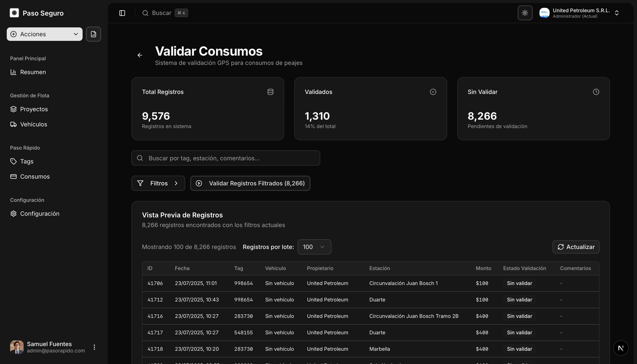Expand the Filtros panel

tap(158, 183)
